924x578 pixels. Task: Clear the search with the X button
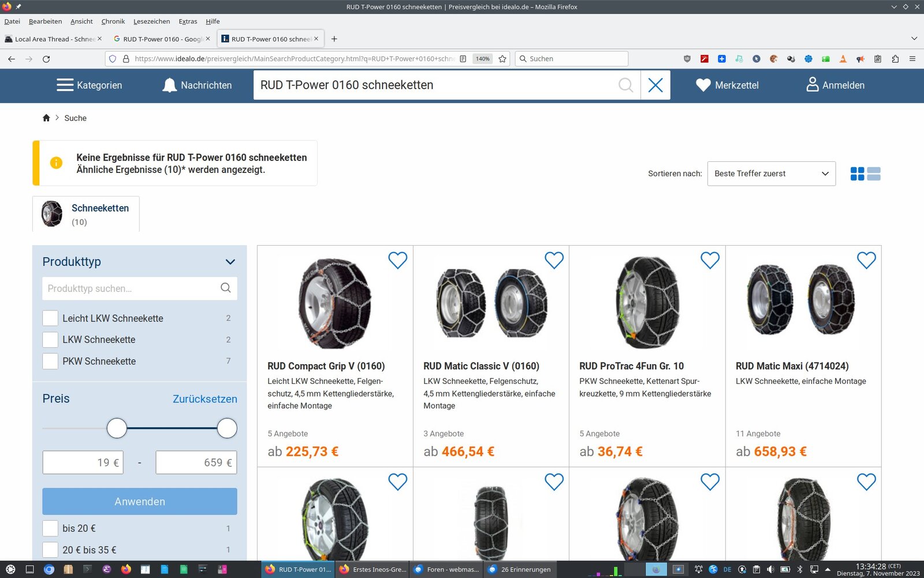[x=655, y=85]
